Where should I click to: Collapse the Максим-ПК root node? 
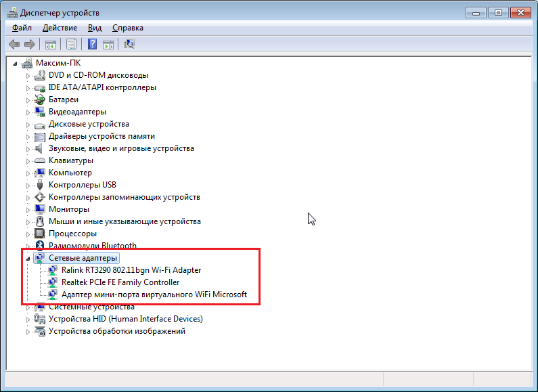(15, 64)
